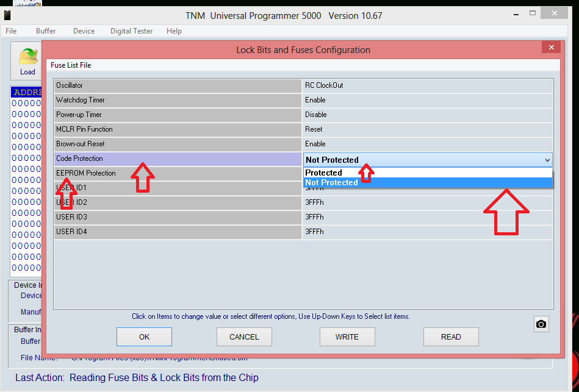Viewport: 579px width, 392px height.
Task: Click the OK button
Action: point(145,337)
